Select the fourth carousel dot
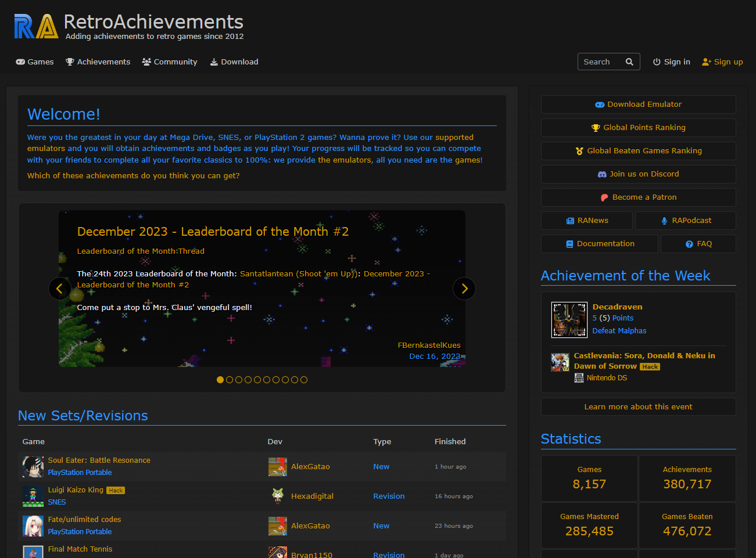The image size is (756, 558). click(x=248, y=380)
